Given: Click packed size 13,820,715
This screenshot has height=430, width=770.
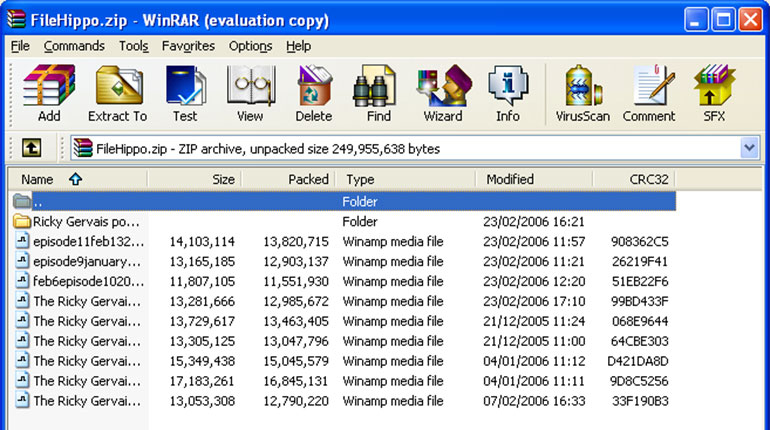Looking at the screenshot, I should pyautogui.click(x=296, y=242).
